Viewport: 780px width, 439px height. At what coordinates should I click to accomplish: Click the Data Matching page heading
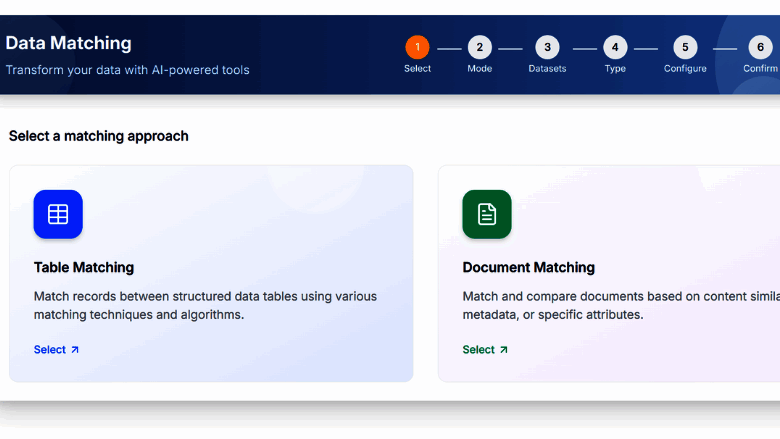click(69, 43)
